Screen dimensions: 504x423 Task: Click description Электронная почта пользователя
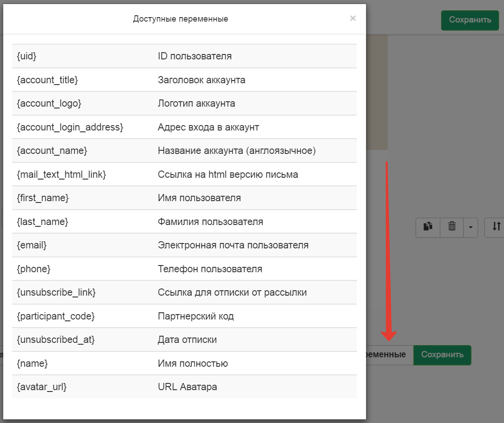pyautogui.click(x=233, y=245)
